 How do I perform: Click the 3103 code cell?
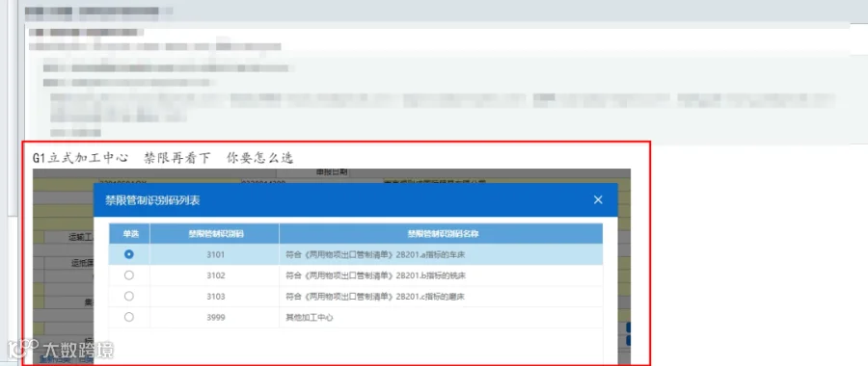coord(214,297)
